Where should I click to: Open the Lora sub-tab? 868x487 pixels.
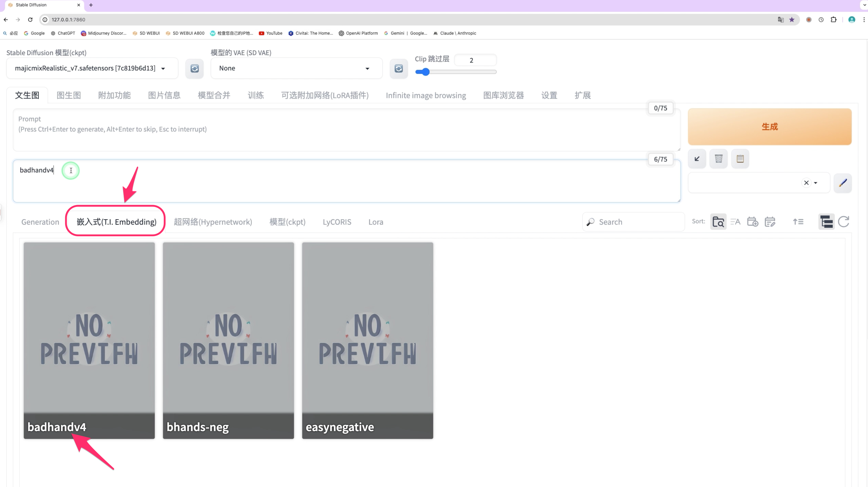pos(376,222)
